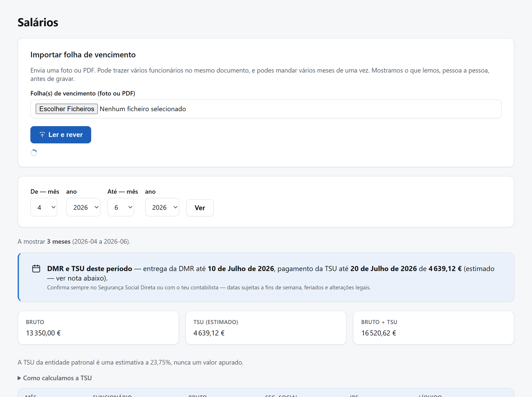This screenshot has width=532, height=397.
Task: Open the Até mês dropdown showing 6
Action: [121, 207]
